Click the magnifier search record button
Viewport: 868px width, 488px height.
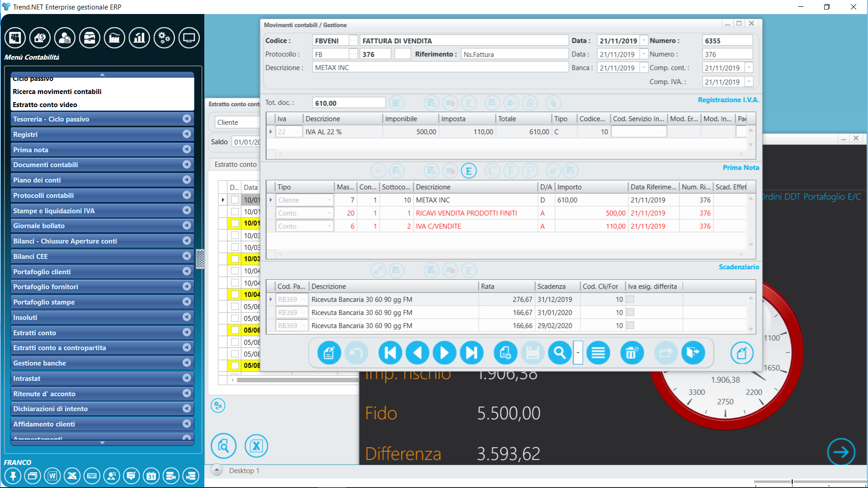tap(559, 353)
